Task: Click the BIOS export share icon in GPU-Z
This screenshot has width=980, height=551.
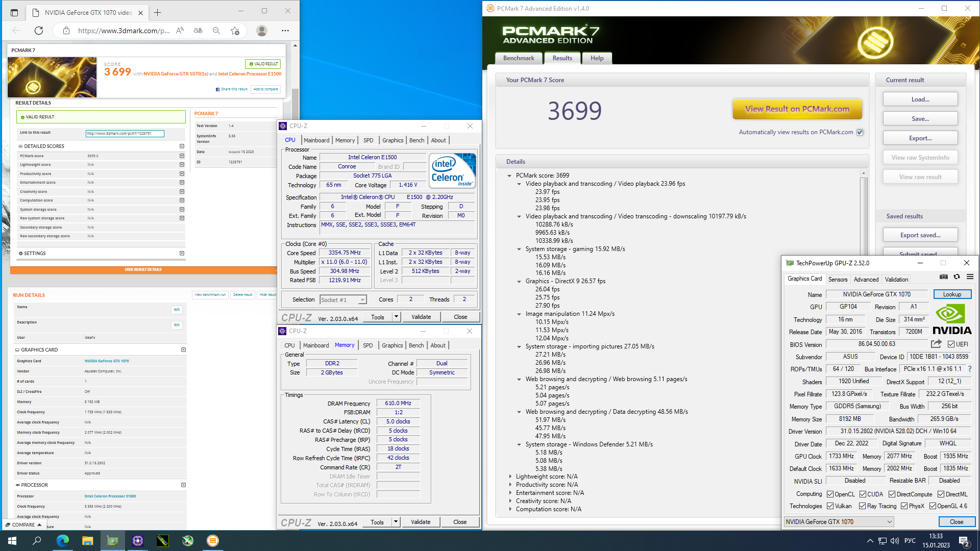Action: click(936, 344)
